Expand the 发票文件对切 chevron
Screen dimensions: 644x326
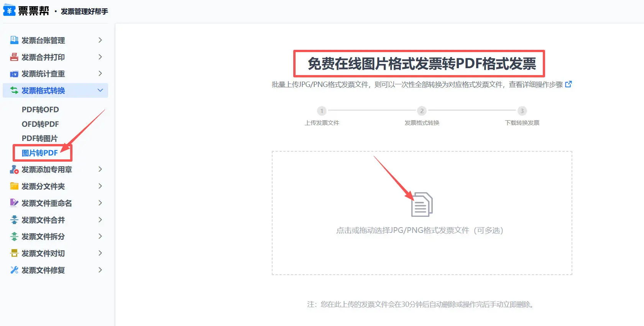pos(100,253)
